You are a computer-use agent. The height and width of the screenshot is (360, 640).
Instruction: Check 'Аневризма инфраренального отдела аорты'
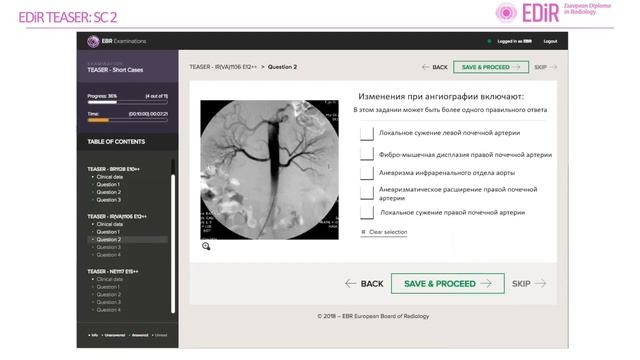(367, 173)
